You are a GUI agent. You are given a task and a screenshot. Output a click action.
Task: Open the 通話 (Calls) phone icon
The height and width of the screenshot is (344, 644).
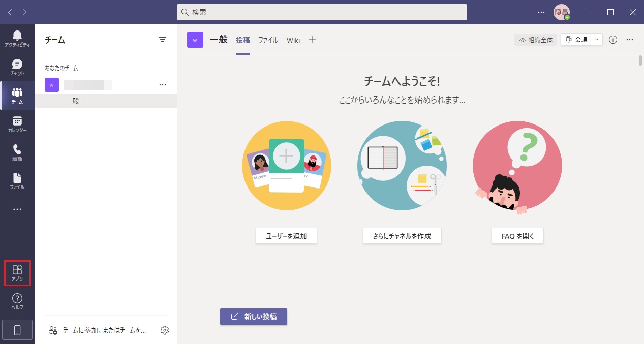tap(17, 152)
